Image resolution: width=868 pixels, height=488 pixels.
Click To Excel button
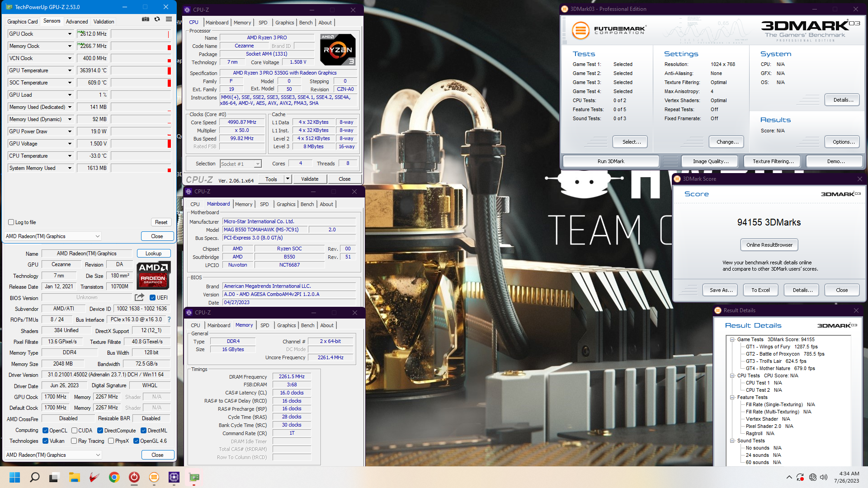760,290
